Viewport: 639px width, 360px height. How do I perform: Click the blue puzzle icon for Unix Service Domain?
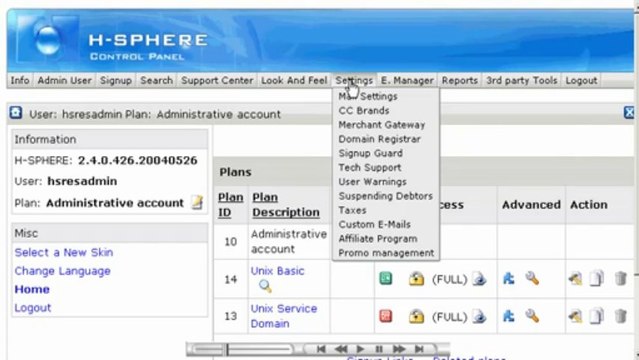point(509,316)
